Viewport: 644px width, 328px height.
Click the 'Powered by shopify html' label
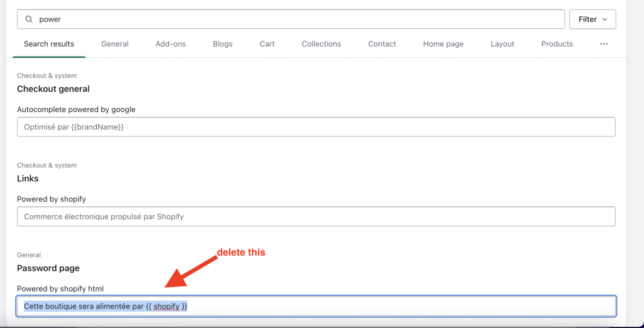pyautogui.click(x=60, y=288)
